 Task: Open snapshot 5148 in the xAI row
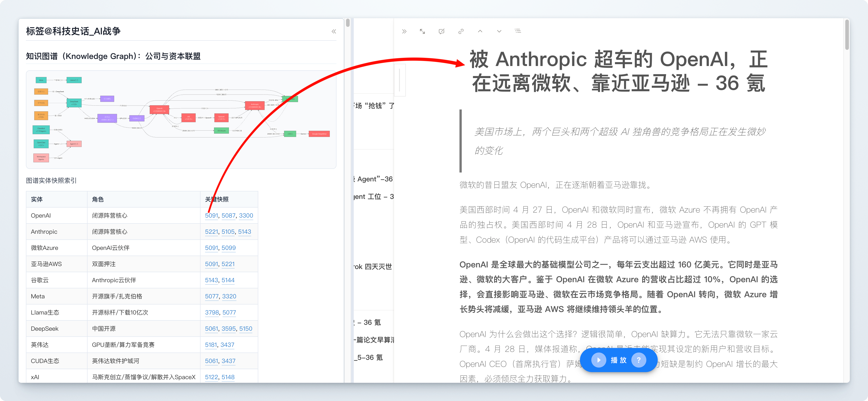click(228, 377)
